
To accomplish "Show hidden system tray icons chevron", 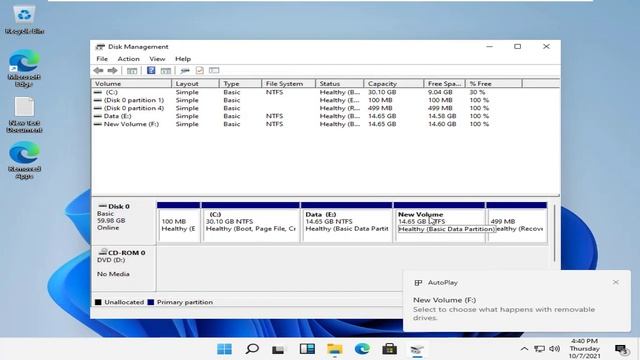I will 524,349.
